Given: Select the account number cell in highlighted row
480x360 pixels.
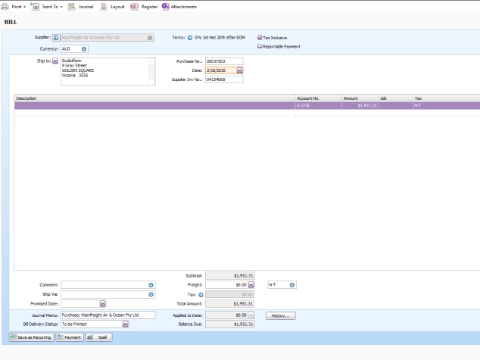Looking at the screenshot, I should [318, 106].
